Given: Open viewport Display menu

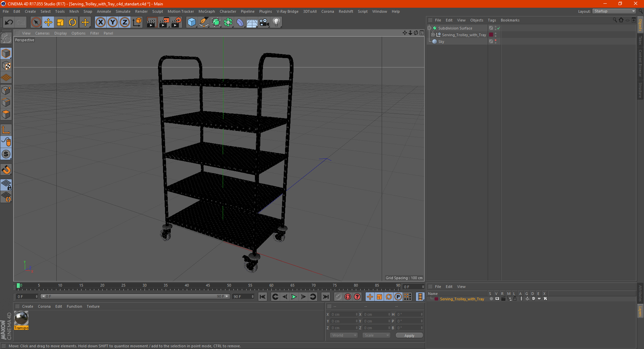Looking at the screenshot, I should pyautogui.click(x=60, y=33).
